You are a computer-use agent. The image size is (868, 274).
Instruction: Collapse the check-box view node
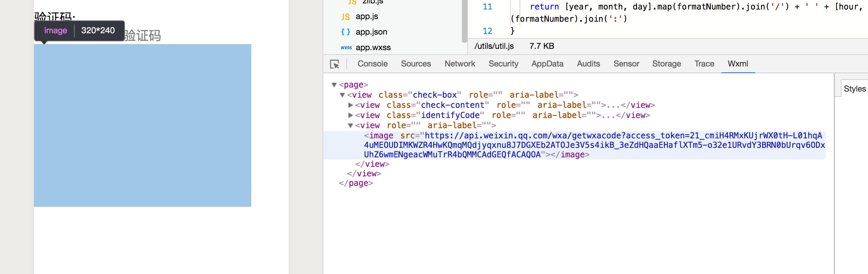342,95
